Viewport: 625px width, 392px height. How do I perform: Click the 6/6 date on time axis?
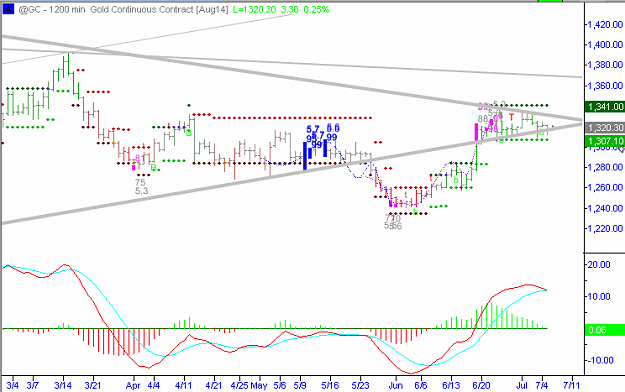pyautogui.click(x=421, y=386)
